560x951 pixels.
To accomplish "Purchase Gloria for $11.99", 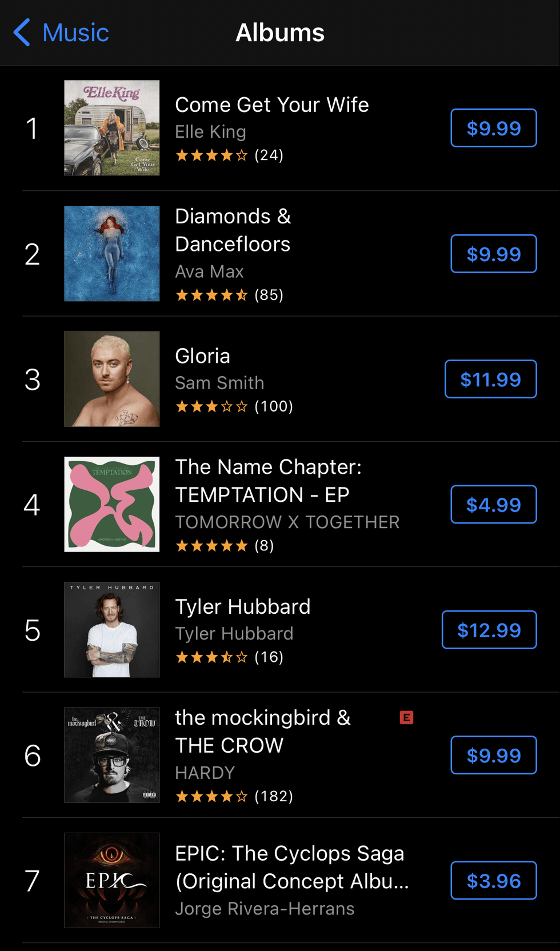I will [x=491, y=379].
